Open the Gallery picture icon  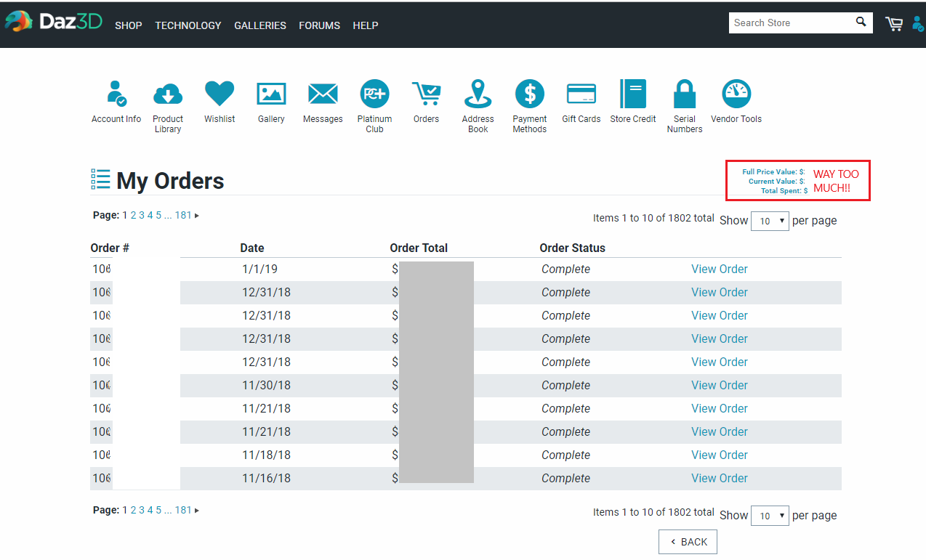pos(271,94)
